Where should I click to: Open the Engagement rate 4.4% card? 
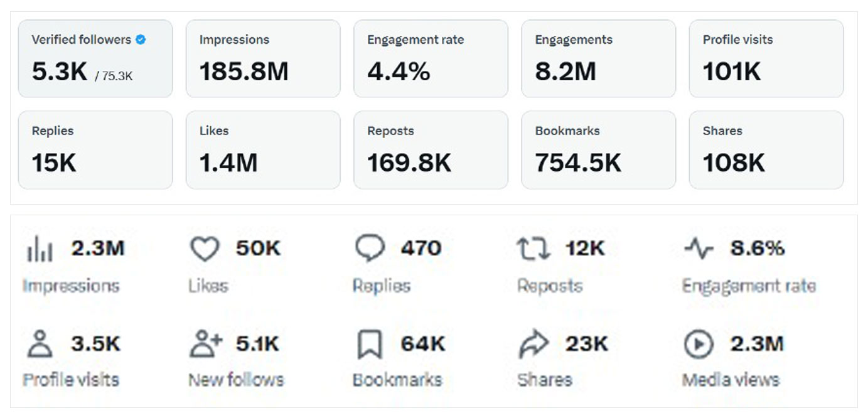pyautogui.click(x=431, y=58)
